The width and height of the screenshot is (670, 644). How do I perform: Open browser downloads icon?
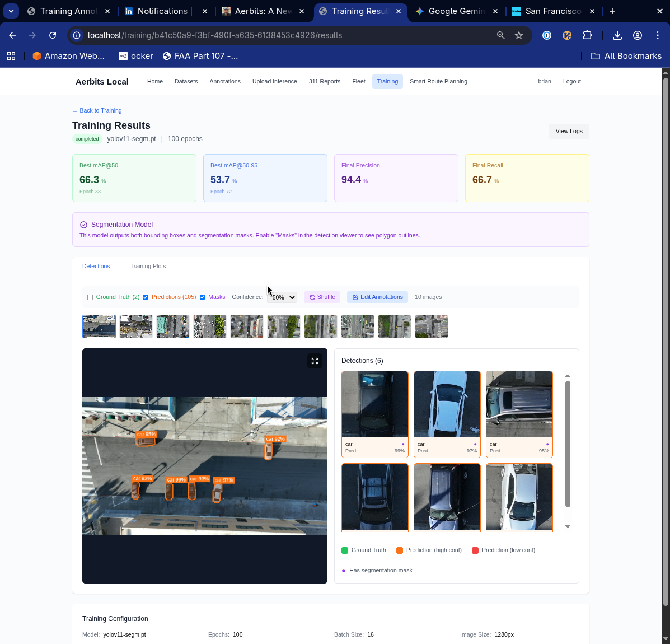pos(617,35)
